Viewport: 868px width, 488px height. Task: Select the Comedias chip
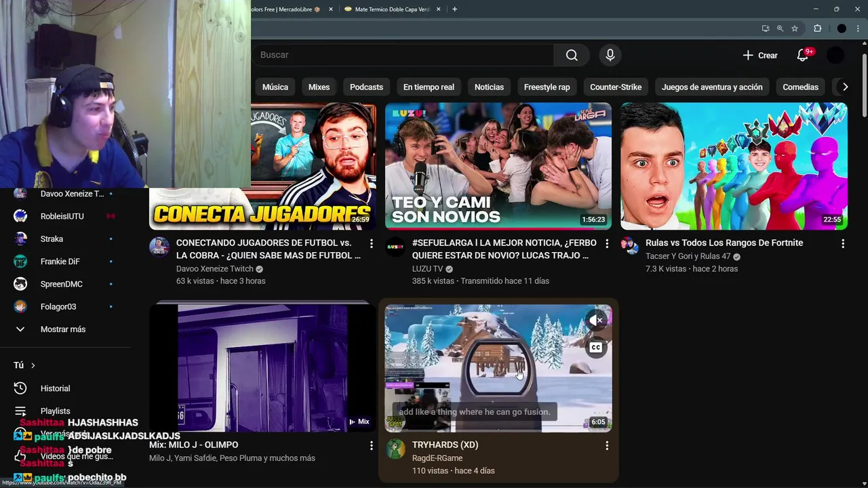[800, 87]
